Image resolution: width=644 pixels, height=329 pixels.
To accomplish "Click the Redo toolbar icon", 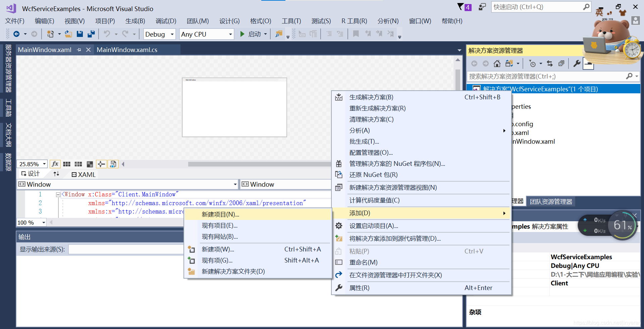I will point(125,34).
